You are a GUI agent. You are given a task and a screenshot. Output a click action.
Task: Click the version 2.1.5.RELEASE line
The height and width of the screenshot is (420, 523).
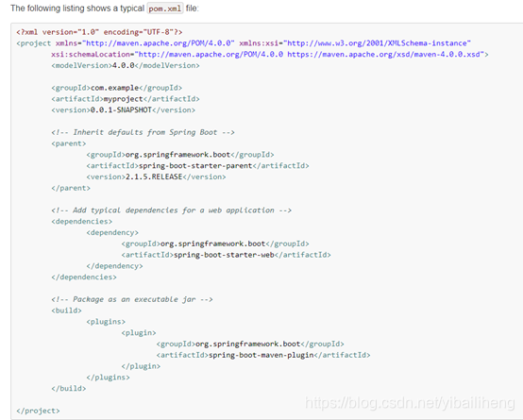(156, 176)
